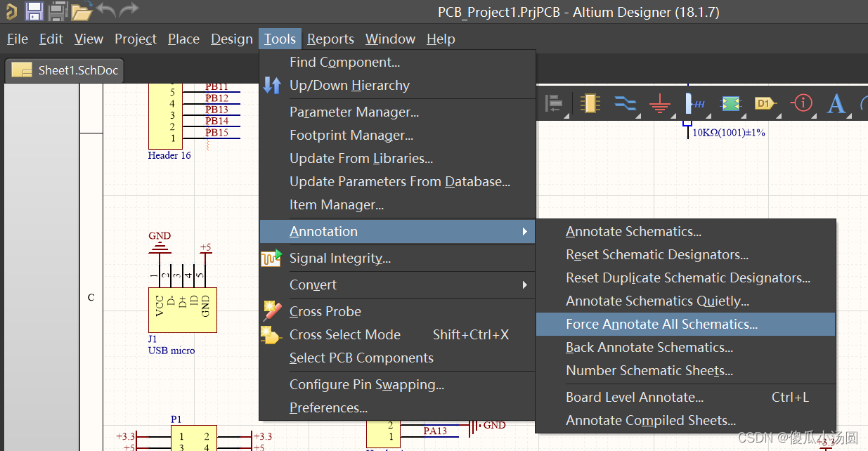Select the Place Text String A icon

836,104
